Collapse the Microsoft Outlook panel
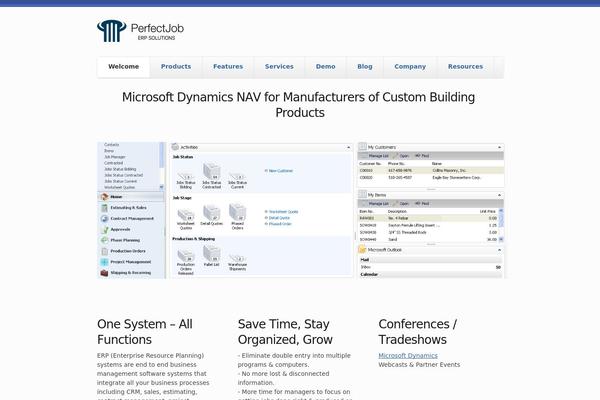 point(499,250)
